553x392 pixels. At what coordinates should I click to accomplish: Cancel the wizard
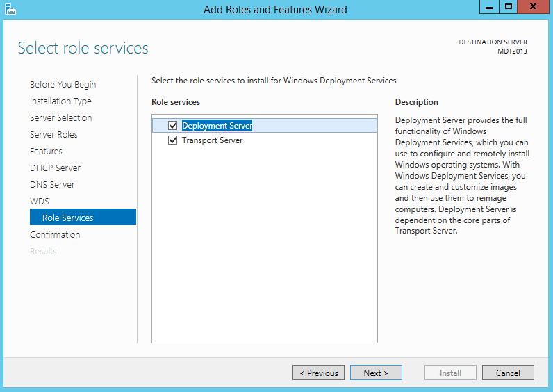point(508,373)
